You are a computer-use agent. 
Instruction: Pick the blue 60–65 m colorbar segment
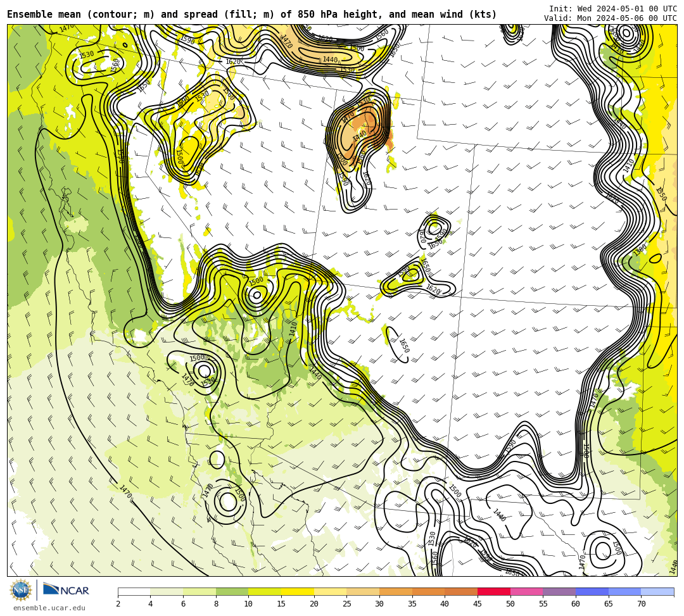pos(592,591)
